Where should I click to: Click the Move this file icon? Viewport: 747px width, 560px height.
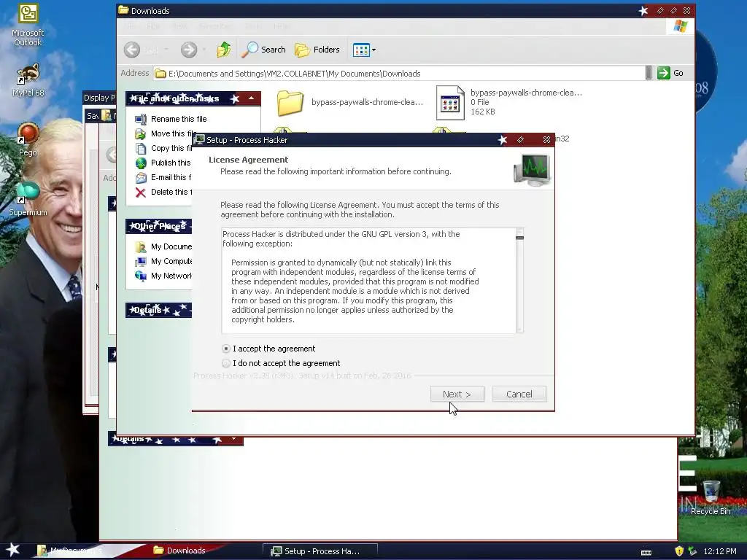tap(141, 134)
